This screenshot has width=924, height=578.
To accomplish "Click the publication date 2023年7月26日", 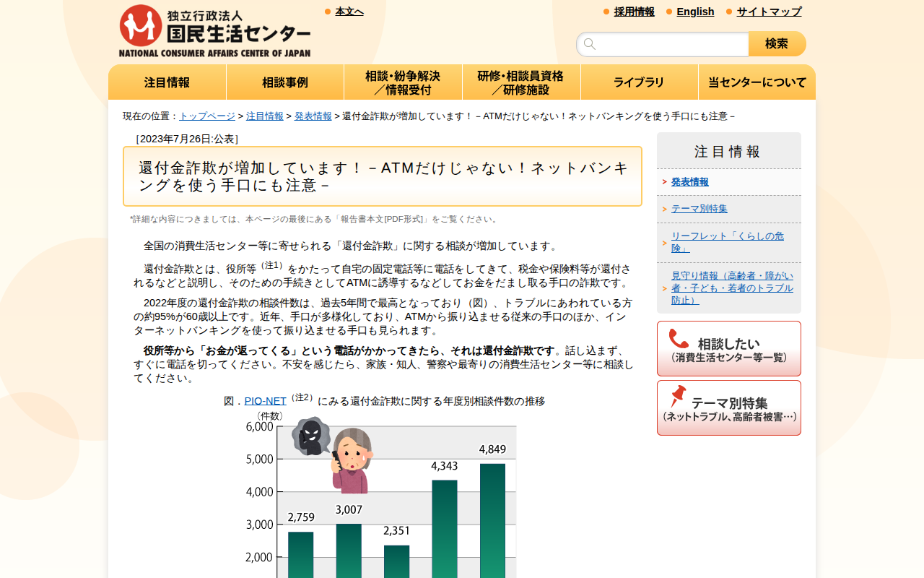I will coord(187,139).
